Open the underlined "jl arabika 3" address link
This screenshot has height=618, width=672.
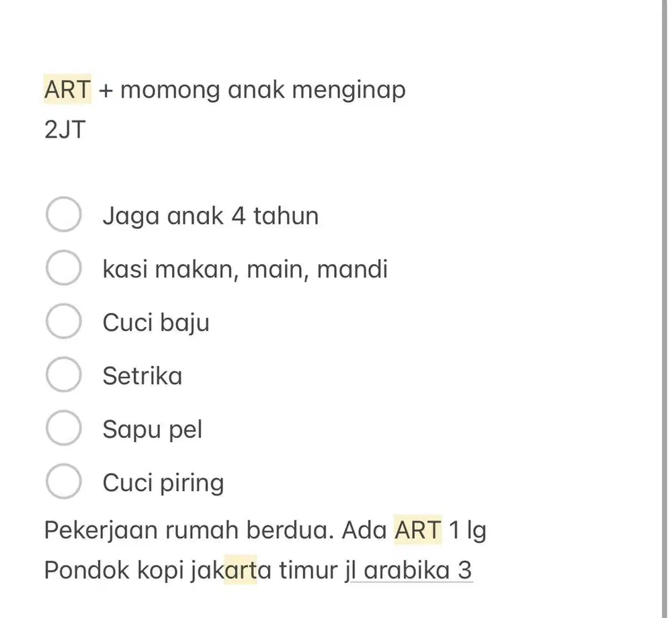tap(411, 570)
